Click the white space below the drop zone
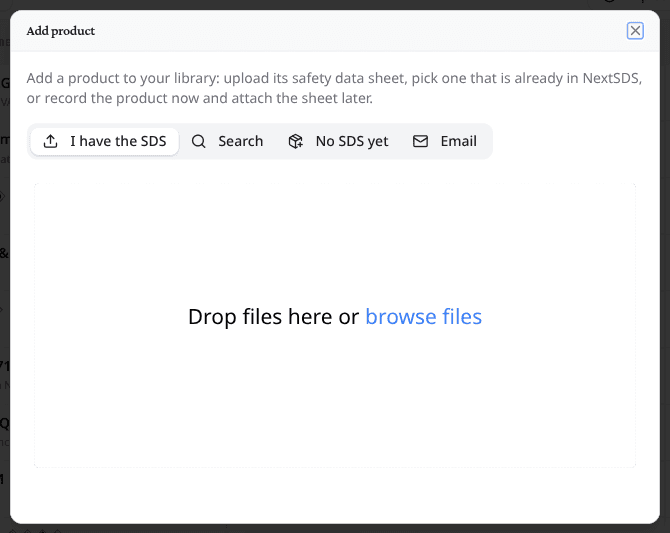 [x=335, y=495]
